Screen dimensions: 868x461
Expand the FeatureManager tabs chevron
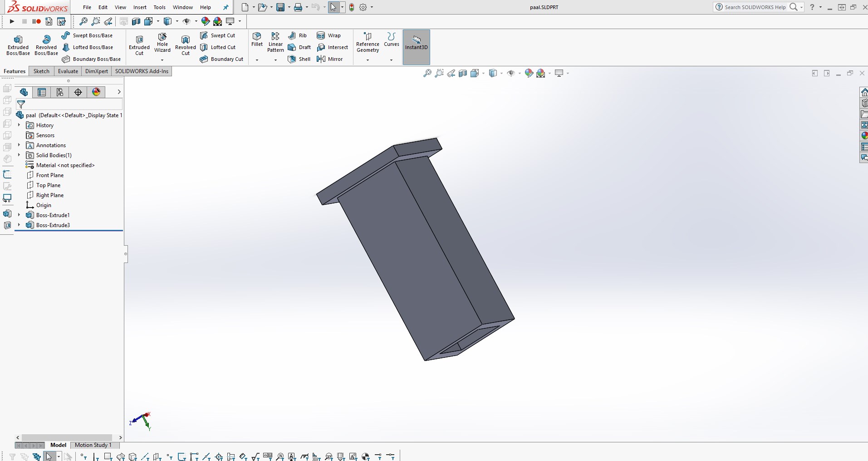coord(119,92)
